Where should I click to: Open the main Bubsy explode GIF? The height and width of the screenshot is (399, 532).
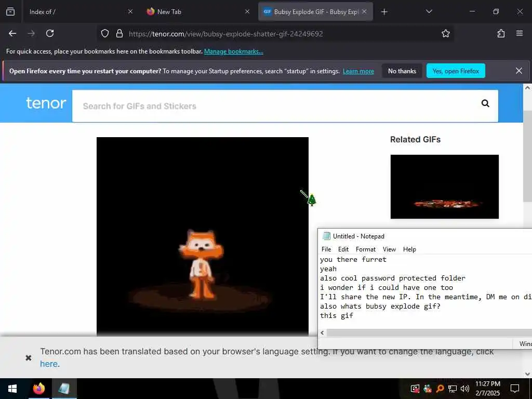[x=203, y=236]
